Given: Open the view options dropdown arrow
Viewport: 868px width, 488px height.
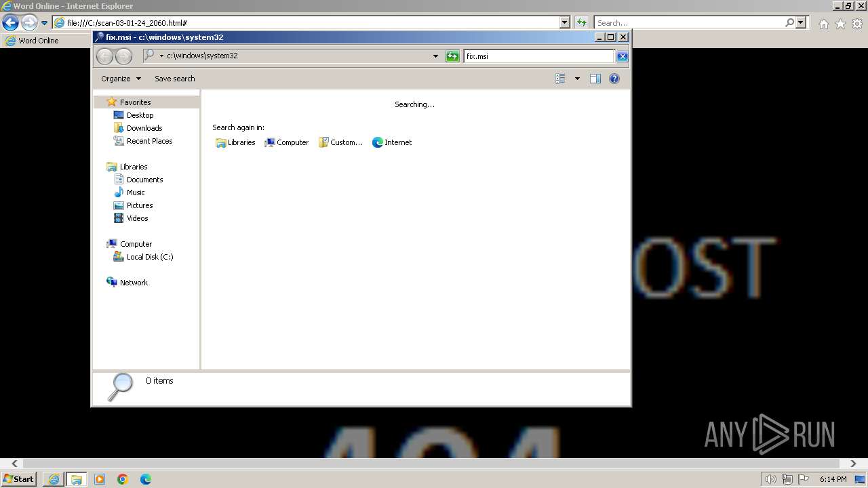Looking at the screenshot, I should point(577,79).
